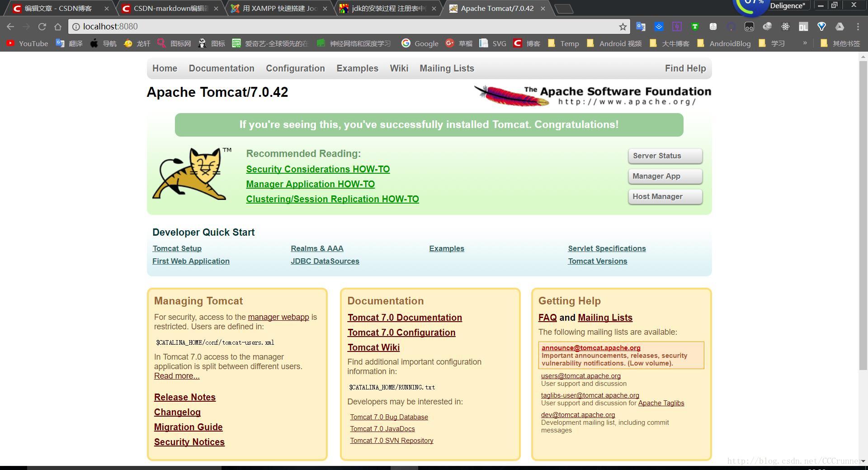This screenshot has height=470, width=868.
Task: Open a new browser tab
Action: pos(563,9)
